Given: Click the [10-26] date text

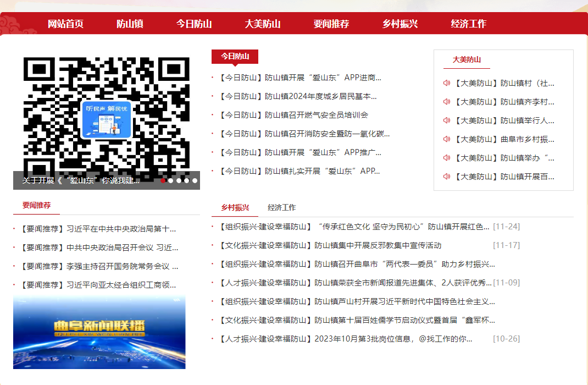Looking at the screenshot, I should click(506, 339).
